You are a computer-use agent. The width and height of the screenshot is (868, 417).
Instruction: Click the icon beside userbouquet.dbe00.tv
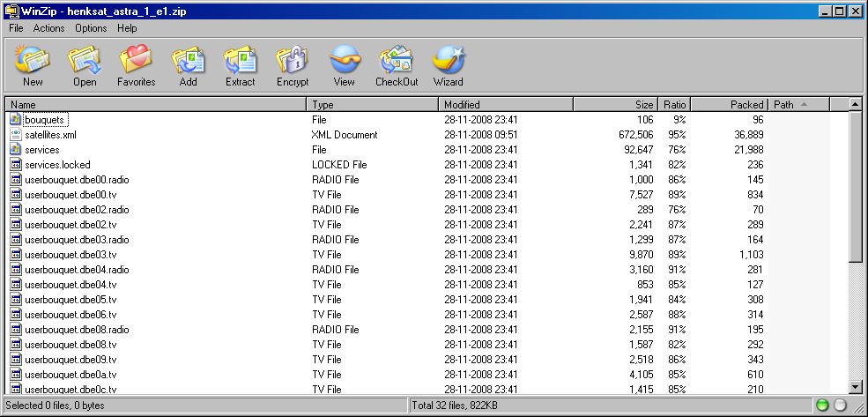tap(16, 194)
